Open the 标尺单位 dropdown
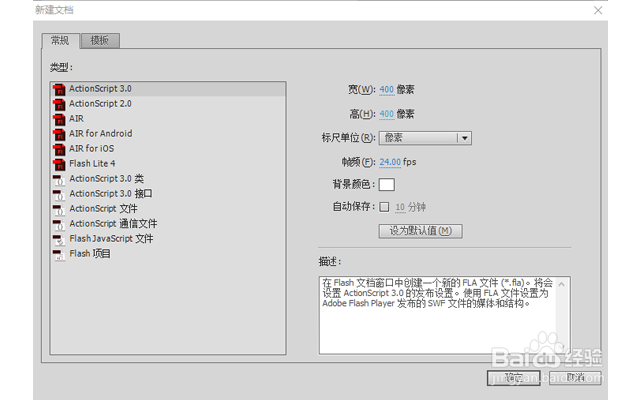This screenshot has width=640, height=400. coord(425,138)
